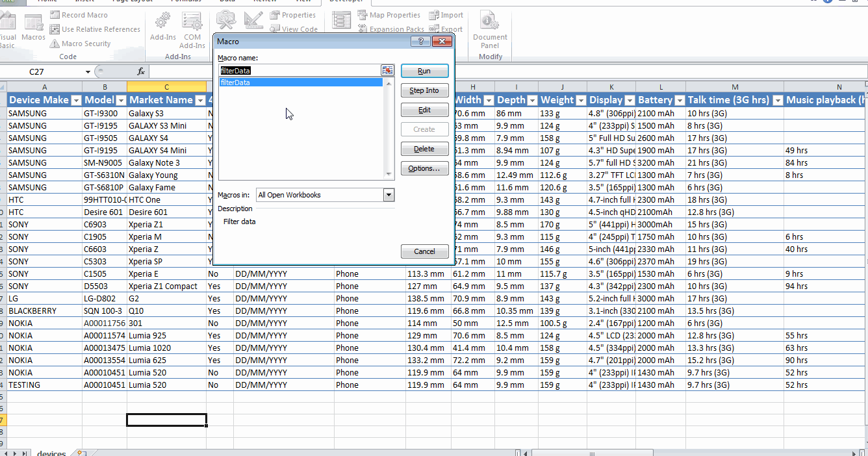Start Record Macro

pyautogui.click(x=79, y=14)
